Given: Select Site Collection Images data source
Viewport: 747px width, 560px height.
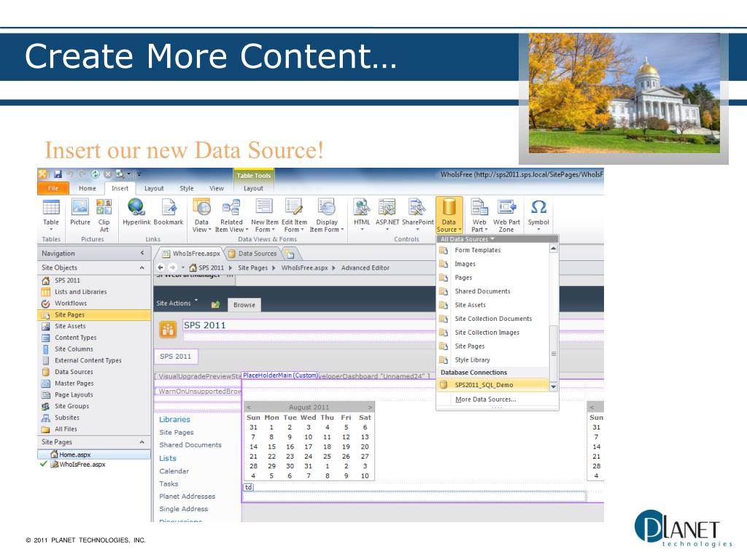Looking at the screenshot, I should pyautogui.click(x=493, y=332).
